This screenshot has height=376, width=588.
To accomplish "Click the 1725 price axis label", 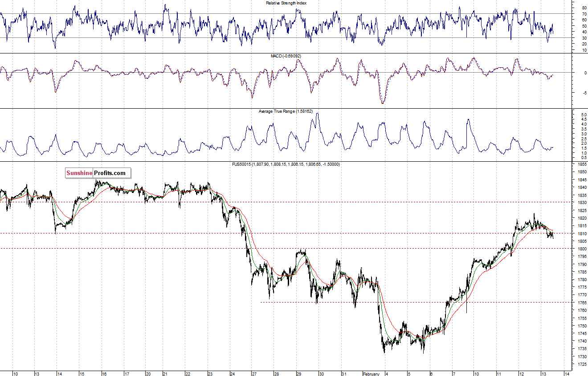I will click(x=582, y=364).
